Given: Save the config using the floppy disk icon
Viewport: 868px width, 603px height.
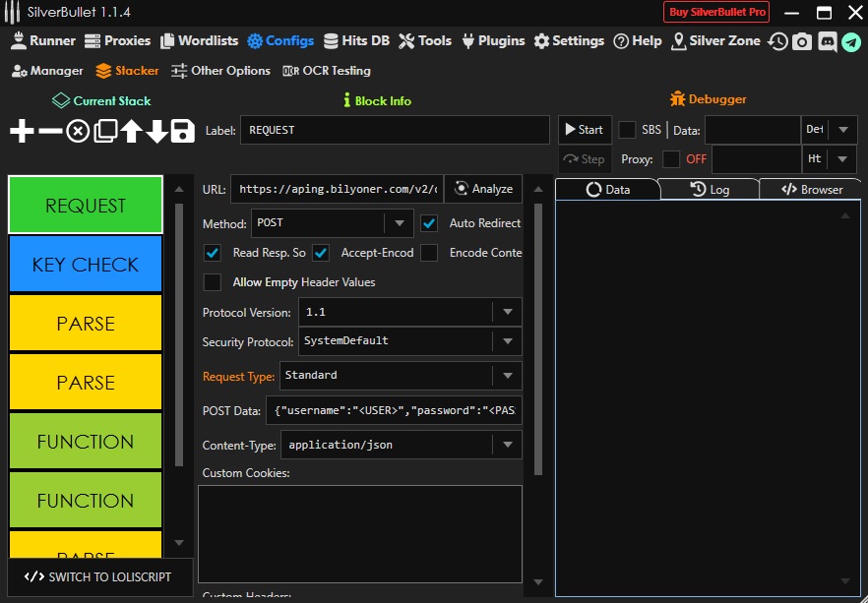Looking at the screenshot, I should point(182,131).
